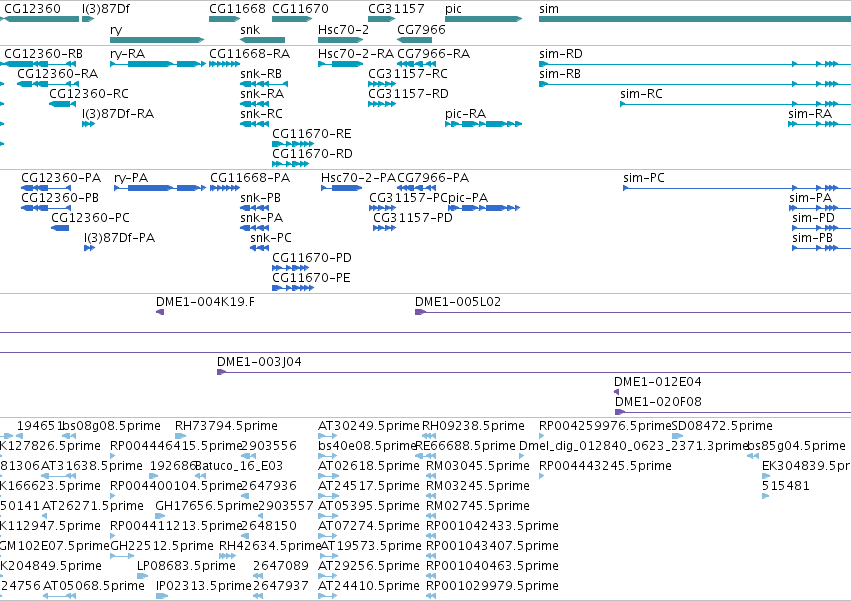851x601 pixels.
Task: Open transcript CG11670-RE
Action: point(312,134)
